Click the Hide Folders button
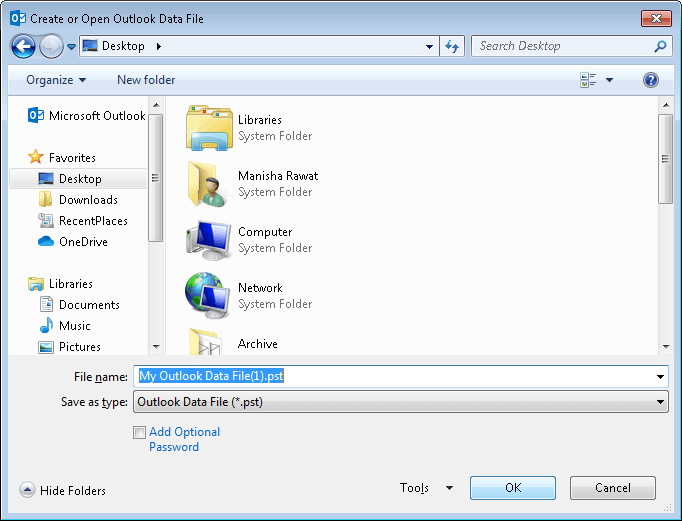The height and width of the screenshot is (521, 682). point(63,491)
